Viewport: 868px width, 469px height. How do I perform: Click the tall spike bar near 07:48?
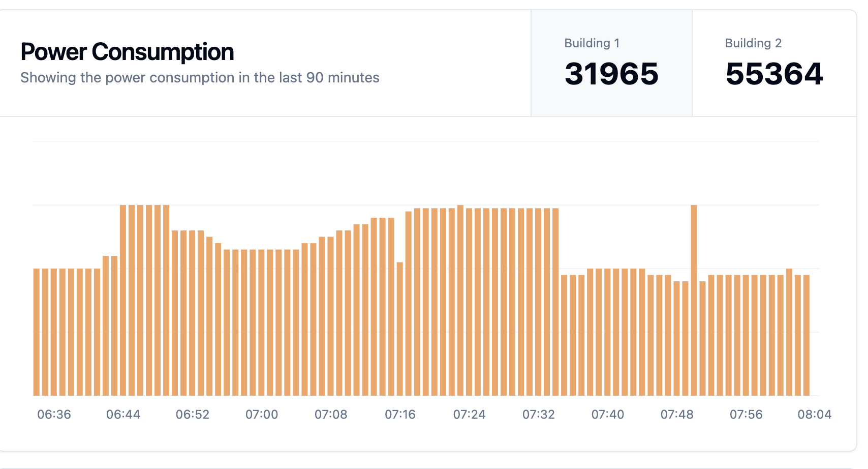click(x=694, y=300)
